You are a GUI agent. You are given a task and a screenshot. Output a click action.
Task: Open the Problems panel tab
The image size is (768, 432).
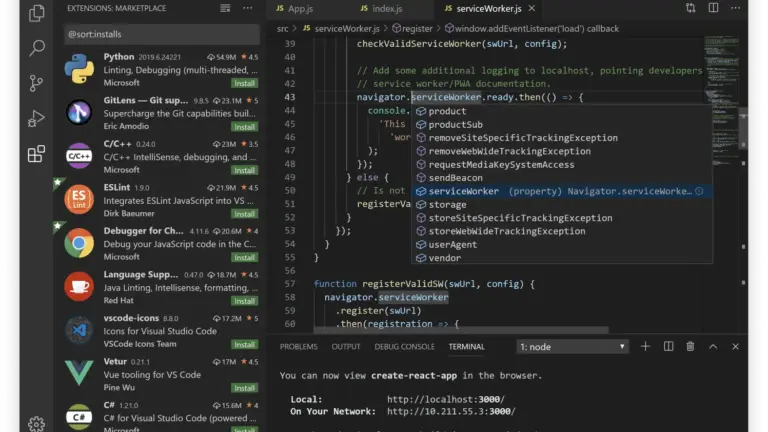[298, 347]
